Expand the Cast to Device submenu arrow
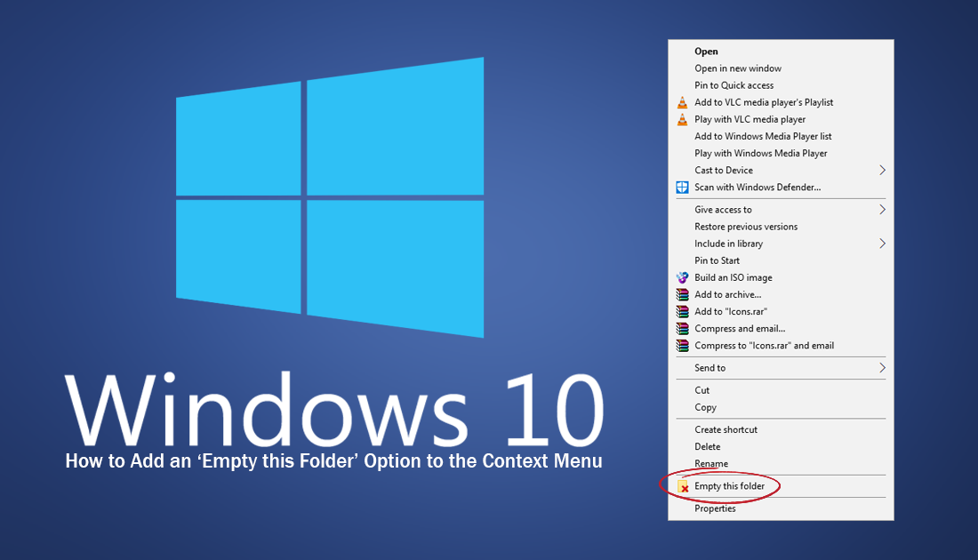Screen dimensions: 978x560 (x=882, y=171)
